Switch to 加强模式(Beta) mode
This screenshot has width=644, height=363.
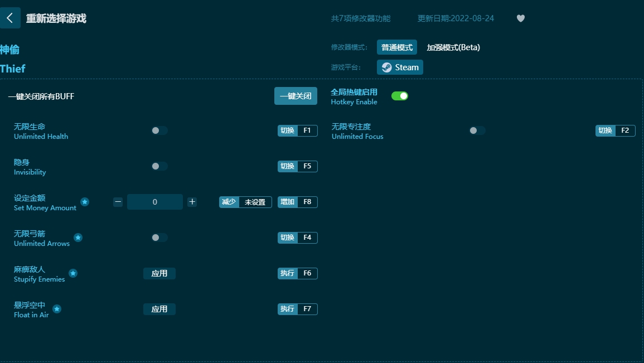[x=454, y=47]
